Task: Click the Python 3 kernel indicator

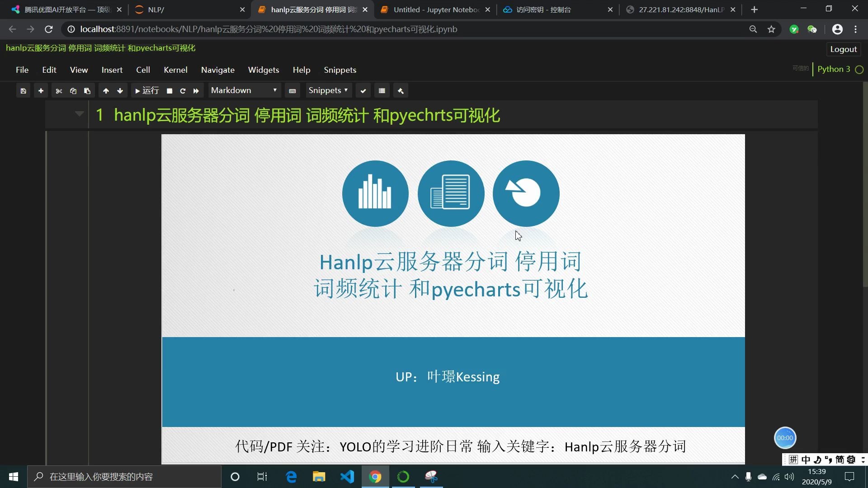Action: click(x=834, y=69)
